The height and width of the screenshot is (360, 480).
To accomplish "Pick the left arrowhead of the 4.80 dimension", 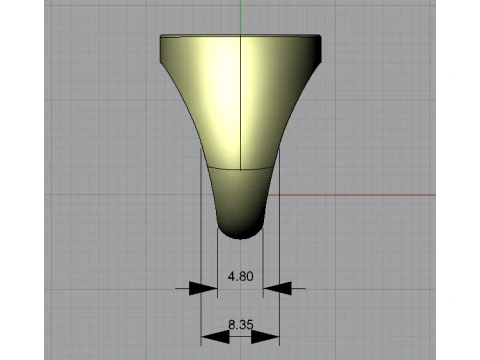I will (x=203, y=288).
